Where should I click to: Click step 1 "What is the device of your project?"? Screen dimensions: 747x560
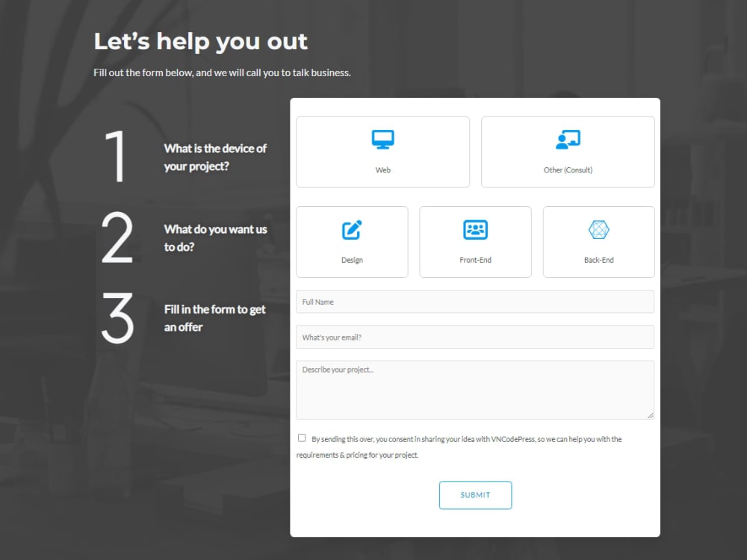215,157
